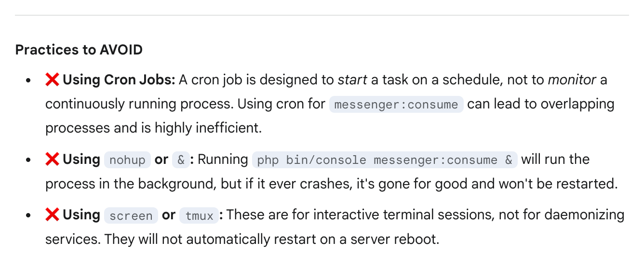Image resolution: width=644 pixels, height=268 pixels.
Task: Click the red X before Using nohup
Action: point(52,160)
